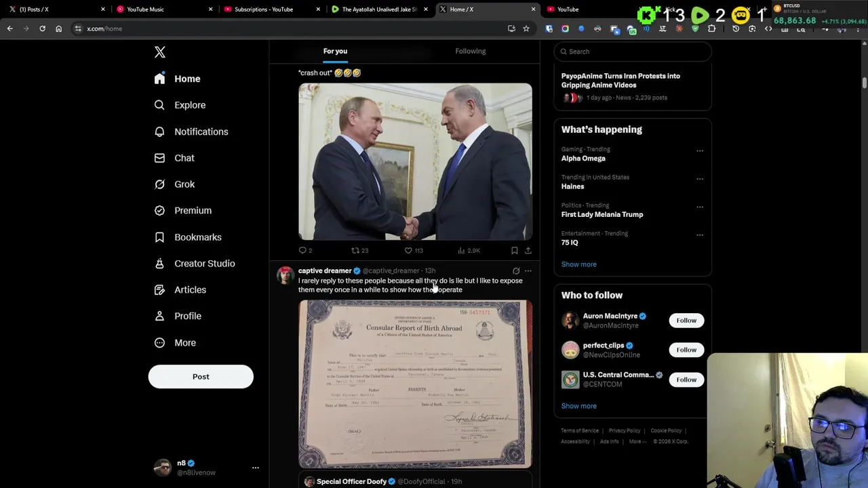Open the Cookie Policy link
868x488 pixels.
click(x=666, y=430)
